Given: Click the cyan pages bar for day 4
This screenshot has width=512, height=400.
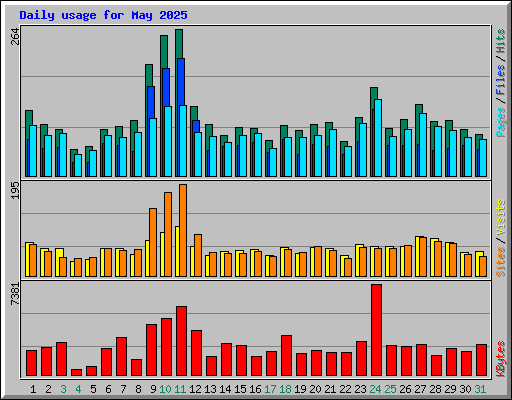Looking at the screenshot, I should click(78, 165).
